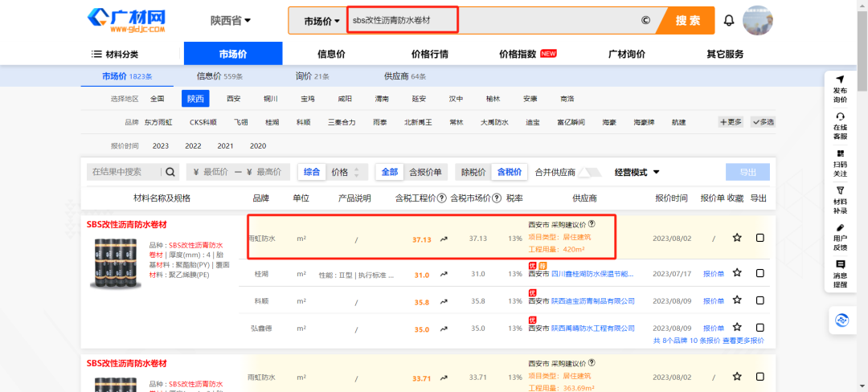868x392 pixels.
Task: Expand the 经营模式 dropdown
Action: 637,172
